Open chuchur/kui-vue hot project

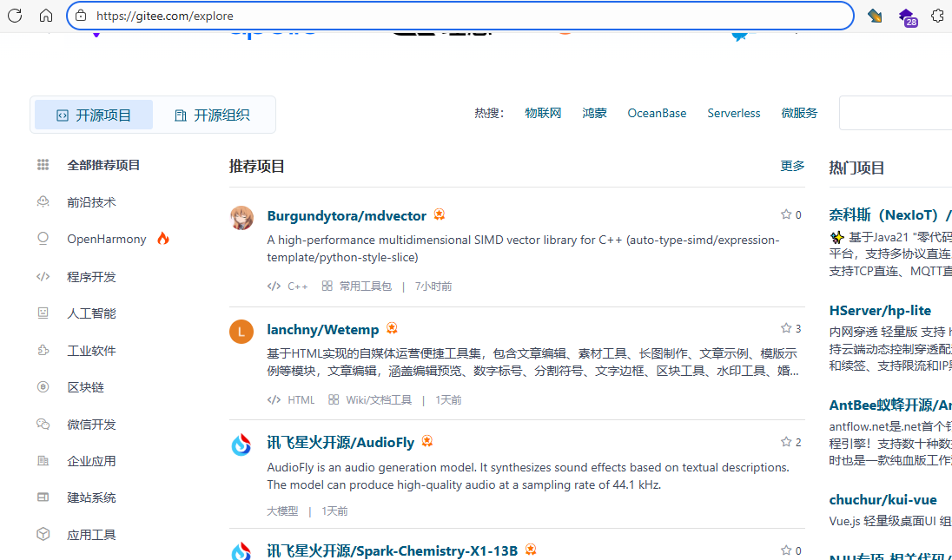[883, 499]
